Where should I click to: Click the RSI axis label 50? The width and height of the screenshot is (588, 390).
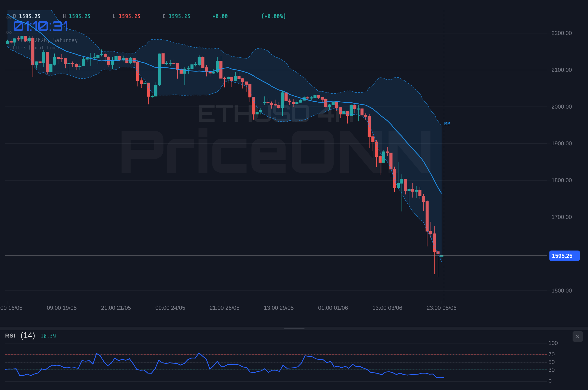[551, 362]
